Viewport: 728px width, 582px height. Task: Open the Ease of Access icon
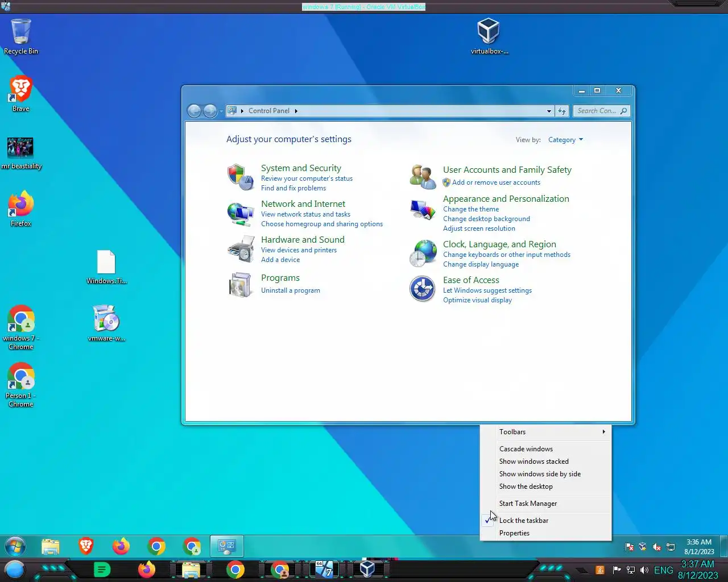click(x=423, y=289)
